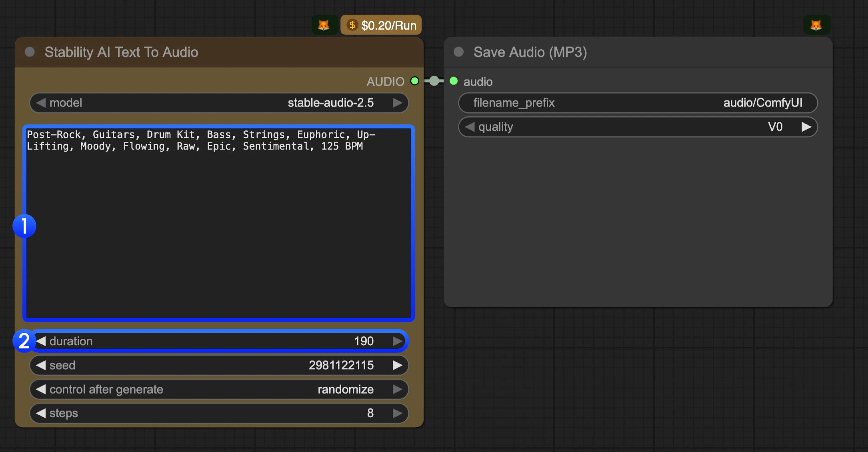Click fox badge above Save Audio node
The image size is (868, 452).
click(816, 25)
